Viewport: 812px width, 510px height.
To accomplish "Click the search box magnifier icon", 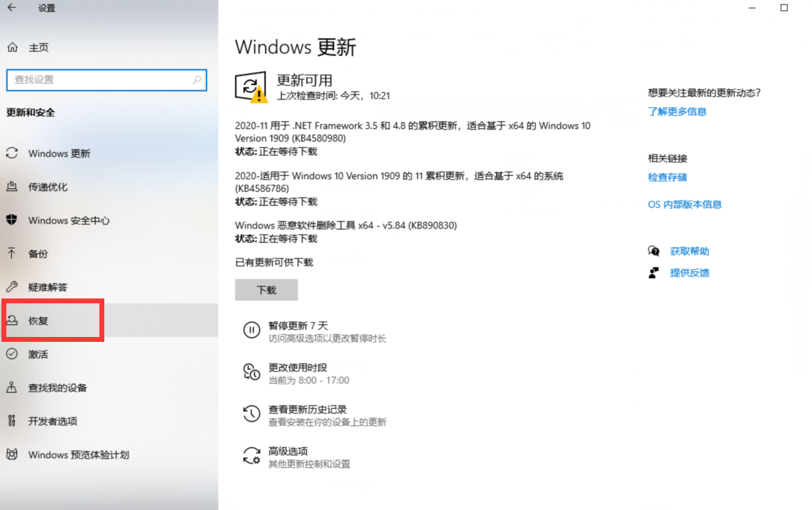I will 197,80.
